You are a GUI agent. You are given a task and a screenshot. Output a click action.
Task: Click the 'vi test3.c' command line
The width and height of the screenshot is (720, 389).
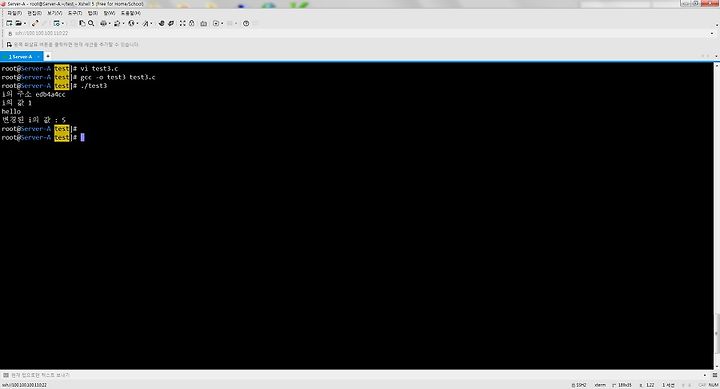[x=99, y=68]
